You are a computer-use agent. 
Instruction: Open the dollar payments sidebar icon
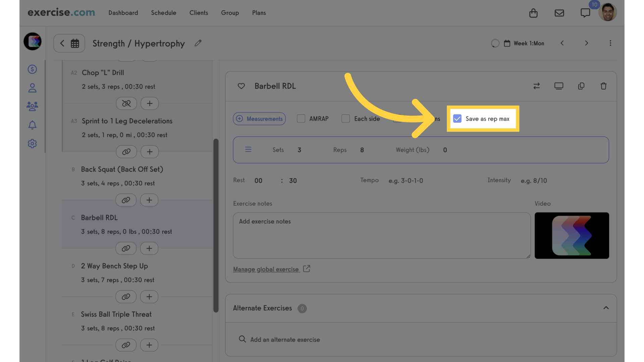32,69
